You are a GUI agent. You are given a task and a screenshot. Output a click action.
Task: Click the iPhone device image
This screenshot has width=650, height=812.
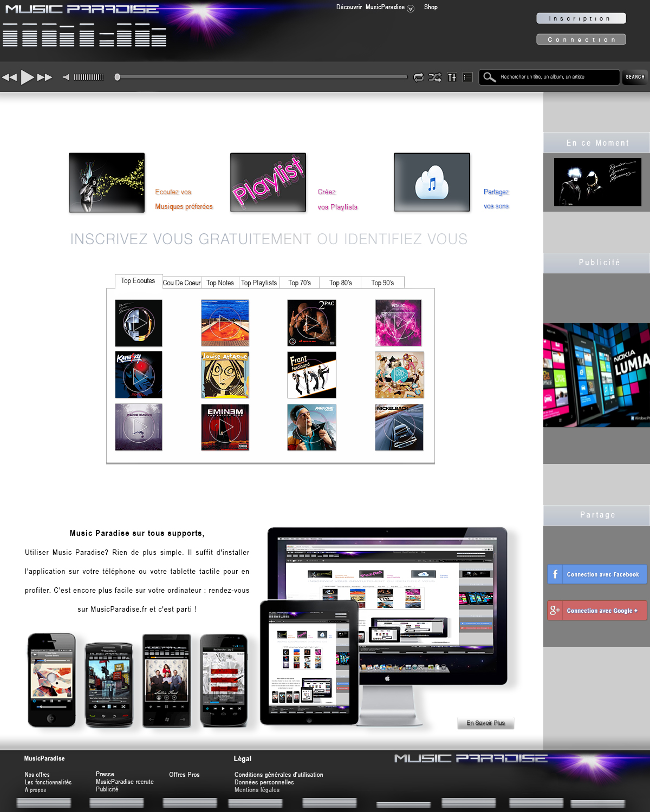[51, 680]
